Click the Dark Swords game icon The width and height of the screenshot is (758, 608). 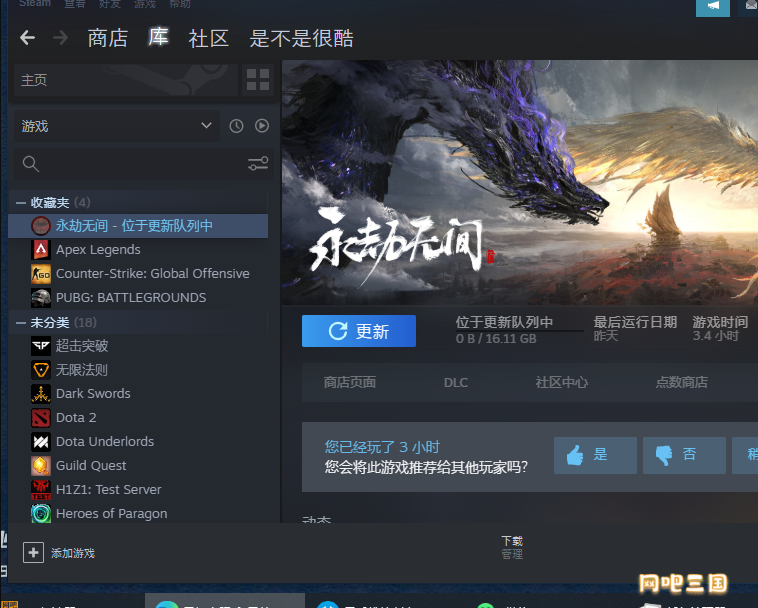point(41,393)
